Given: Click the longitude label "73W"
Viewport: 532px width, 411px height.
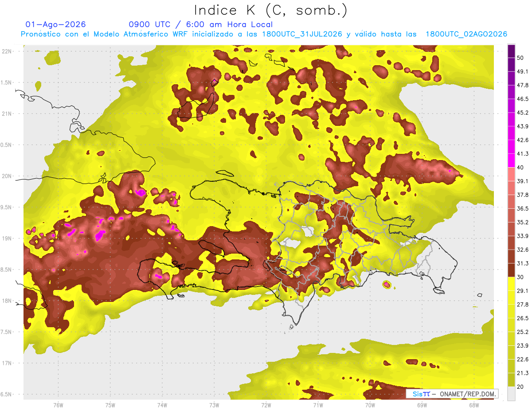Looking at the screenshot, I should pyautogui.click(x=214, y=405).
